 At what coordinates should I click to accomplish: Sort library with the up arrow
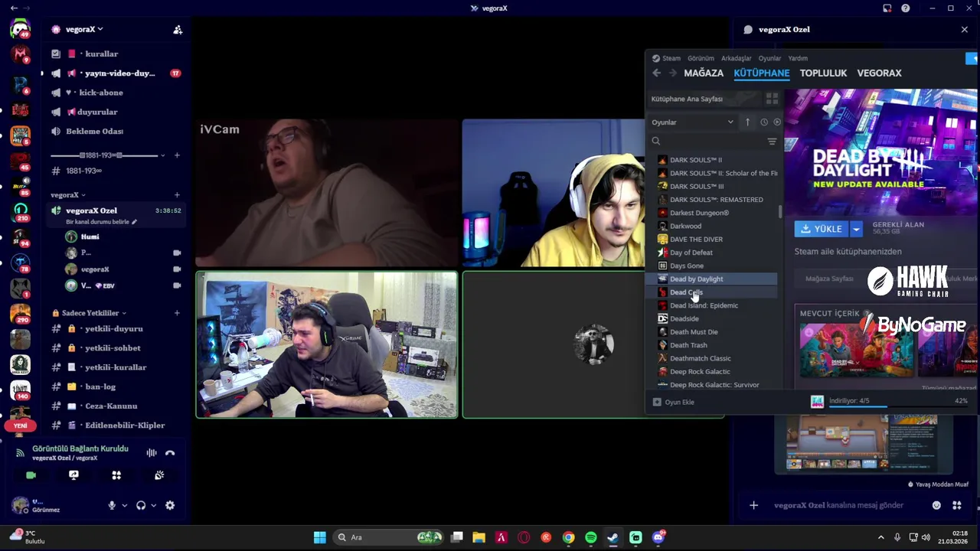coord(747,122)
